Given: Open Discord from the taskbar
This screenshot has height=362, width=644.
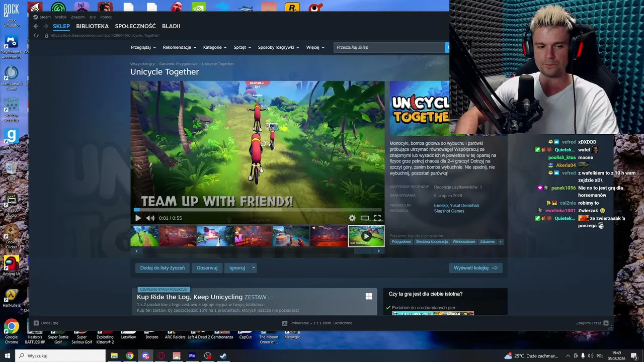Looking at the screenshot, I should 145,356.
